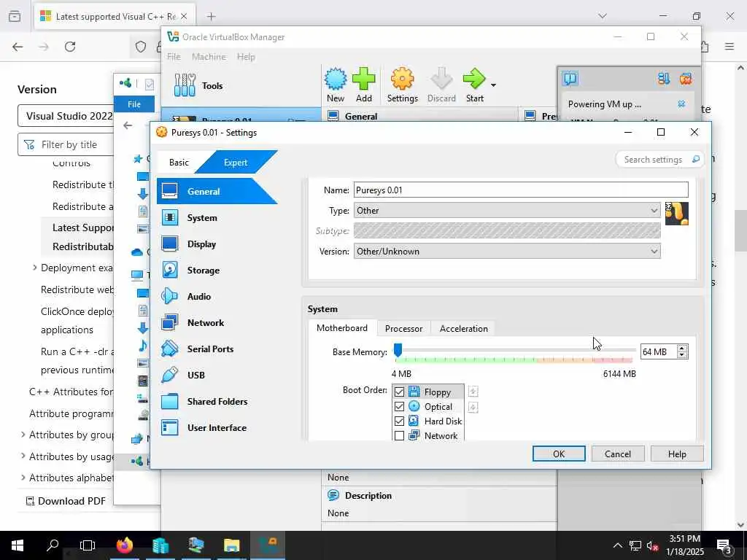747x560 pixels.
Task: Click Help in the Settings dialog
Action: point(677,454)
